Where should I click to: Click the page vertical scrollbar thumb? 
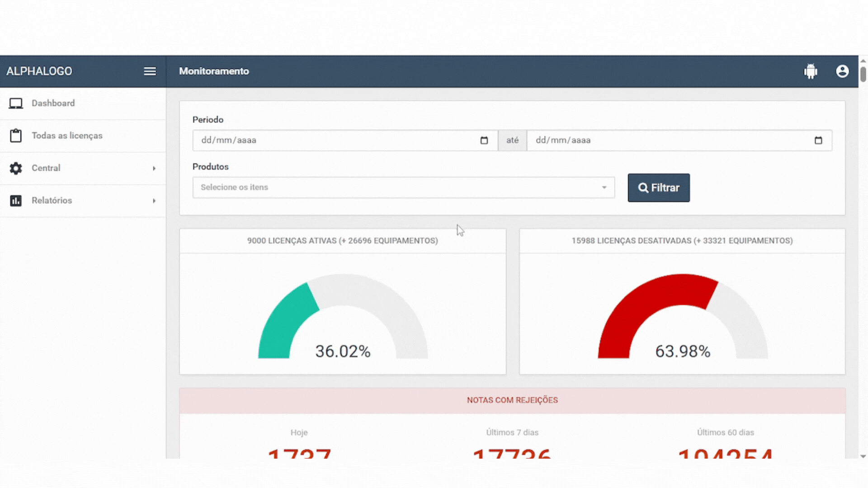863,74
